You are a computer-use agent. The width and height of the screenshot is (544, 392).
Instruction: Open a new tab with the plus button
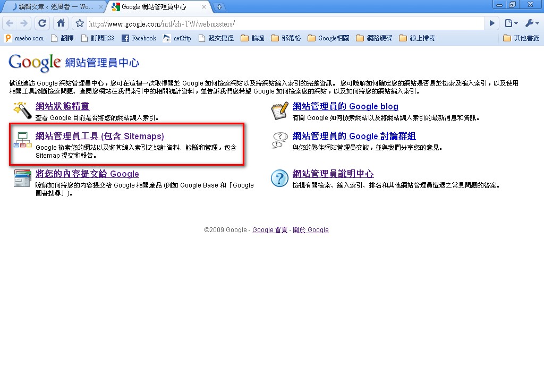(219, 6)
